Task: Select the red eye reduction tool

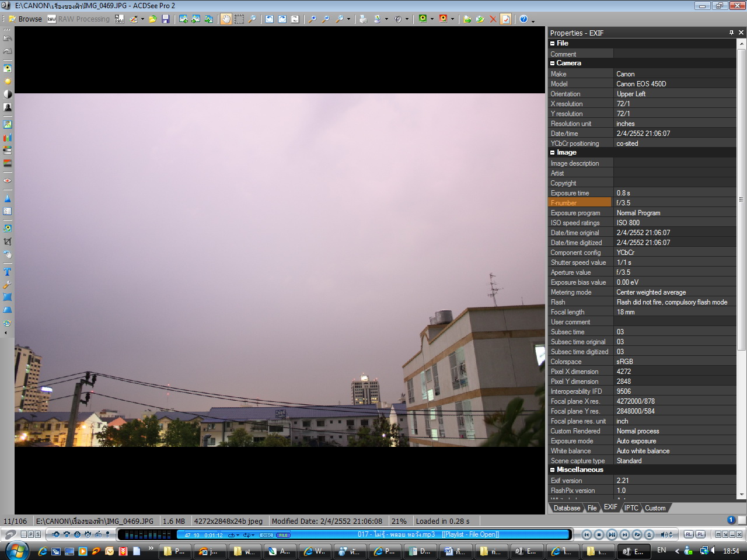Action: pos(8,181)
